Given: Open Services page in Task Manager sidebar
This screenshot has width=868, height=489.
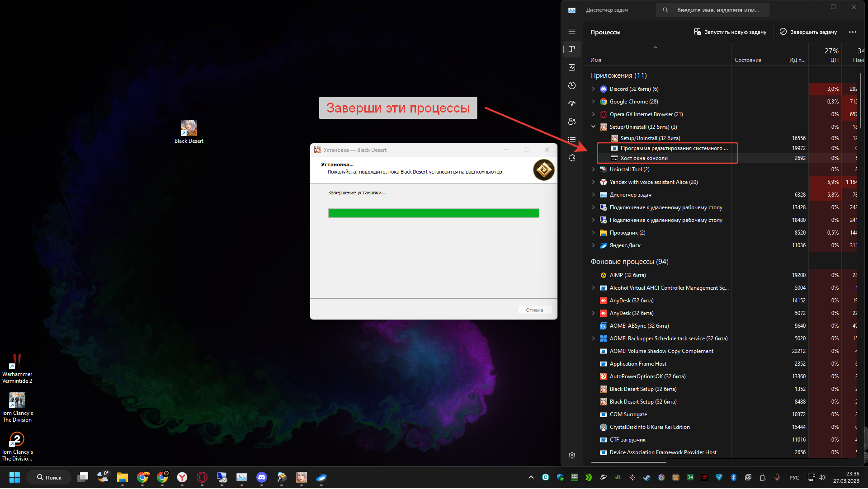Looking at the screenshot, I should (572, 158).
